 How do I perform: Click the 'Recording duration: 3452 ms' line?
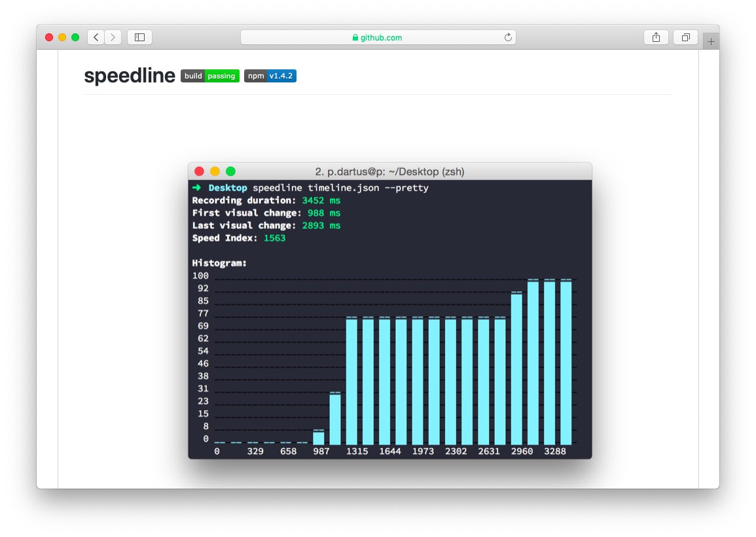(x=266, y=200)
